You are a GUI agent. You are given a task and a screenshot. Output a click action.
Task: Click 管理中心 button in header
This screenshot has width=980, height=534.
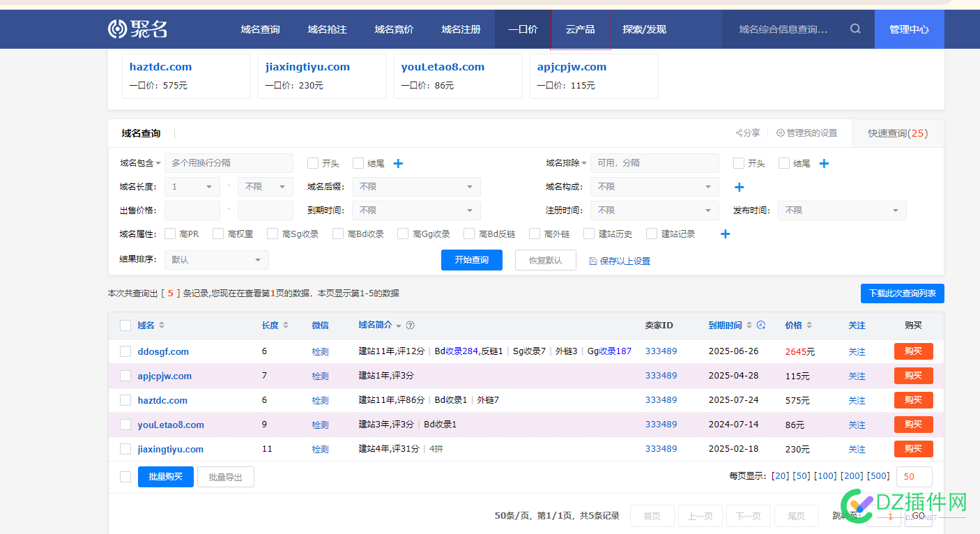click(x=910, y=29)
